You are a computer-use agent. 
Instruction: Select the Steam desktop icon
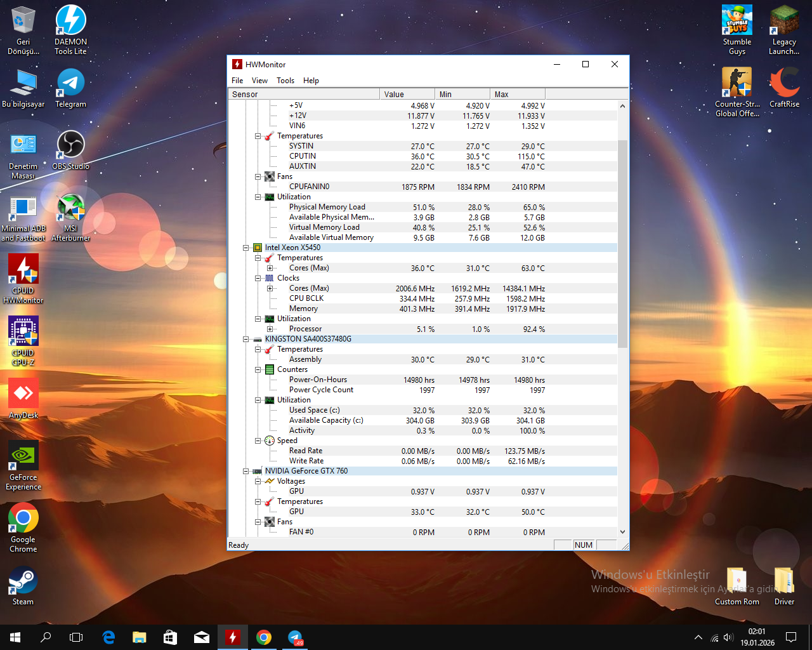click(23, 585)
